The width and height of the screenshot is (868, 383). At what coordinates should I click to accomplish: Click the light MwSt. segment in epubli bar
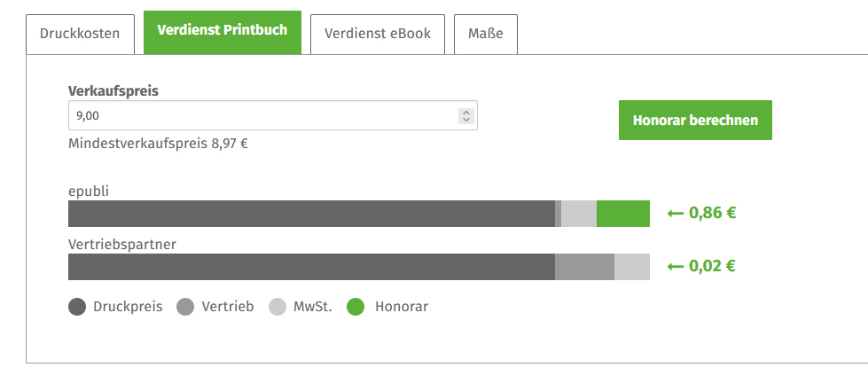579,214
